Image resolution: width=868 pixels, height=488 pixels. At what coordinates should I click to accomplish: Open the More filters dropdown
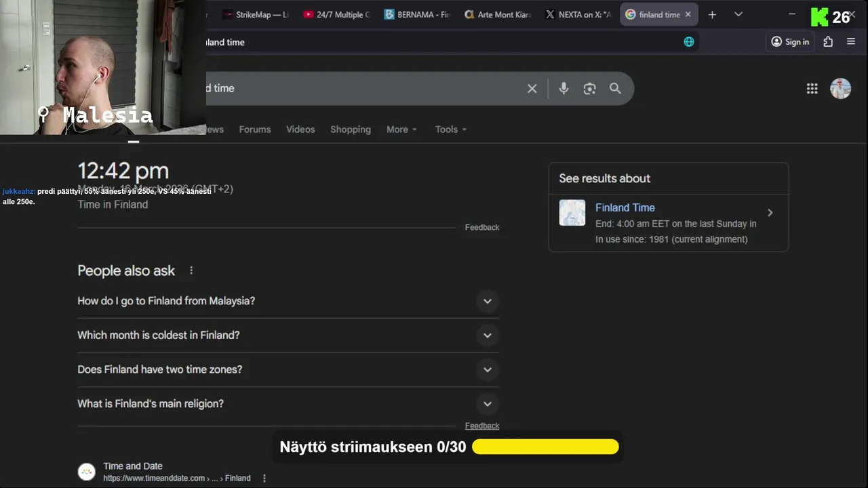coord(401,129)
